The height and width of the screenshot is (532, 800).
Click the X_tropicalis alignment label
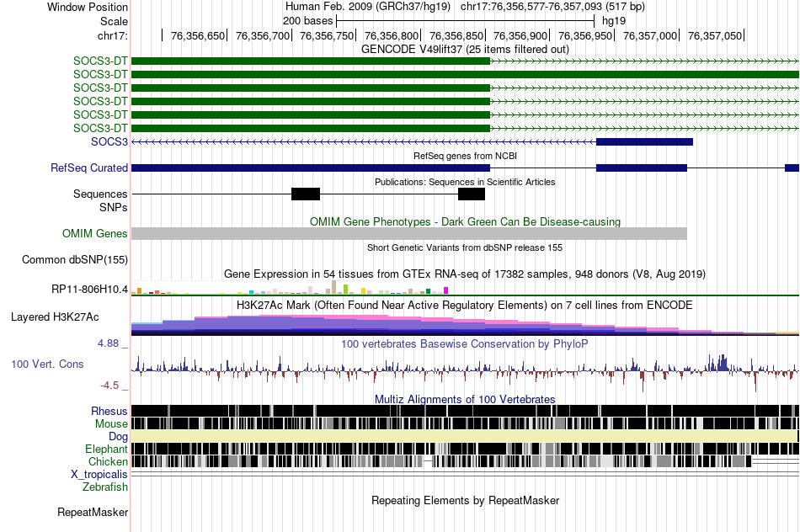[x=99, y=475]
